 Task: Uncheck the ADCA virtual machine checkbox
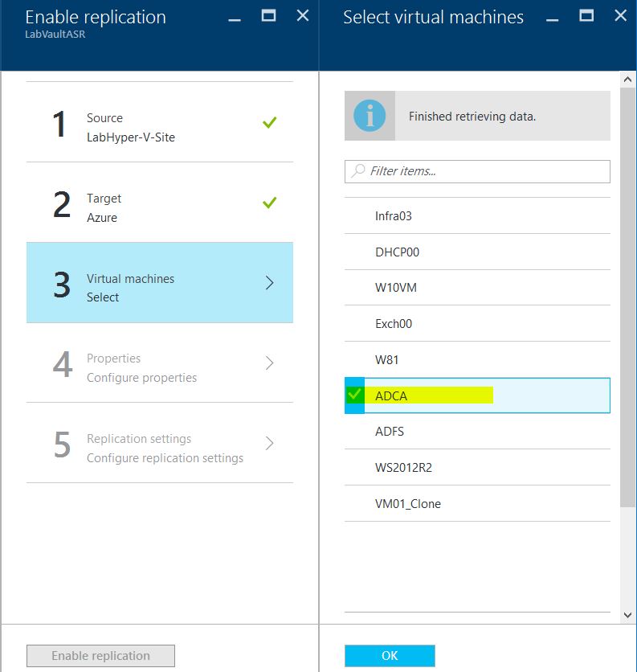(x=354, y=395)
